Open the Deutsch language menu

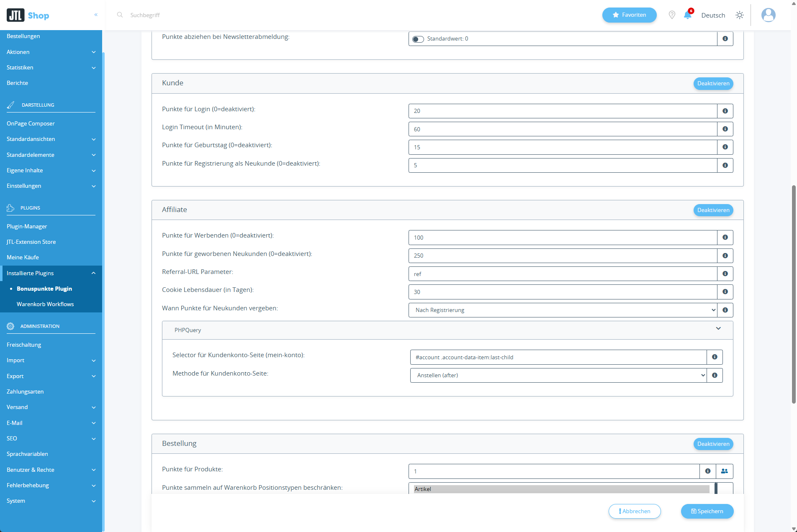(713, 15)
